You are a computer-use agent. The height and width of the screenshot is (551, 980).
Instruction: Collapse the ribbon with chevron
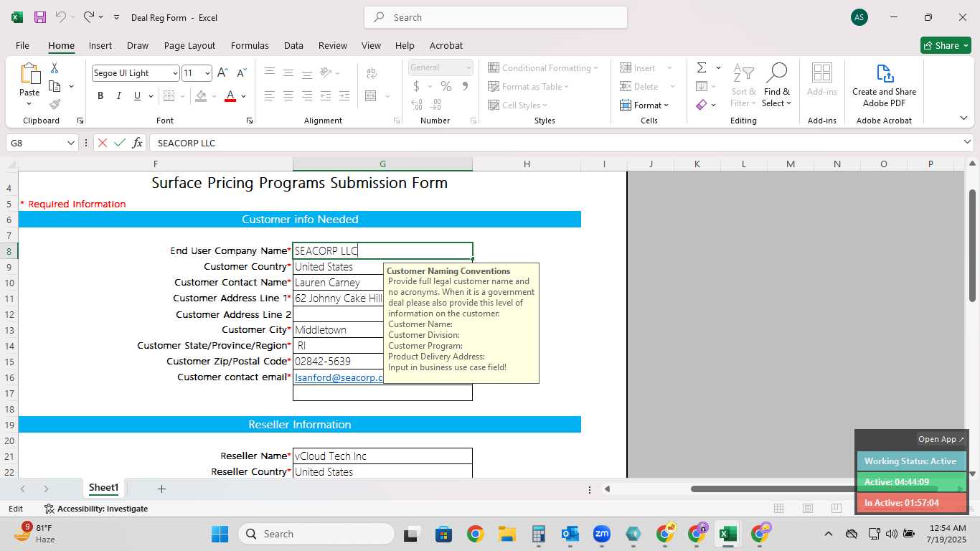coord(963,118)
